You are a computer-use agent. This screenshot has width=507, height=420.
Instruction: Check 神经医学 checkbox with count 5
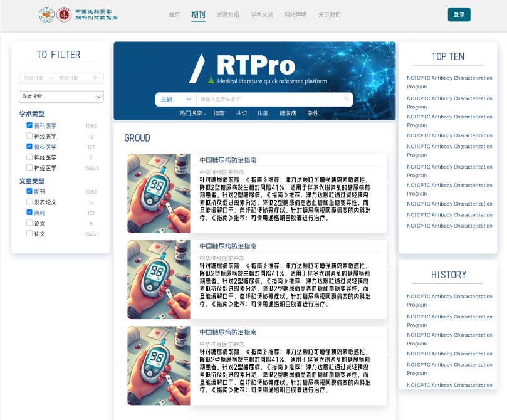pyautogui.click(x=29, y=157)
